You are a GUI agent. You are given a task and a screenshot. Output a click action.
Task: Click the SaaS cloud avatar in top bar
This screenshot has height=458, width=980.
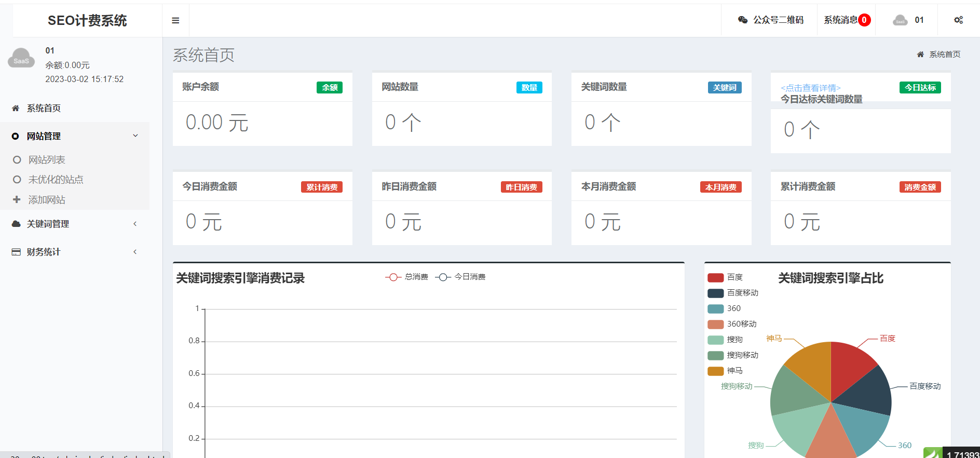900,20
